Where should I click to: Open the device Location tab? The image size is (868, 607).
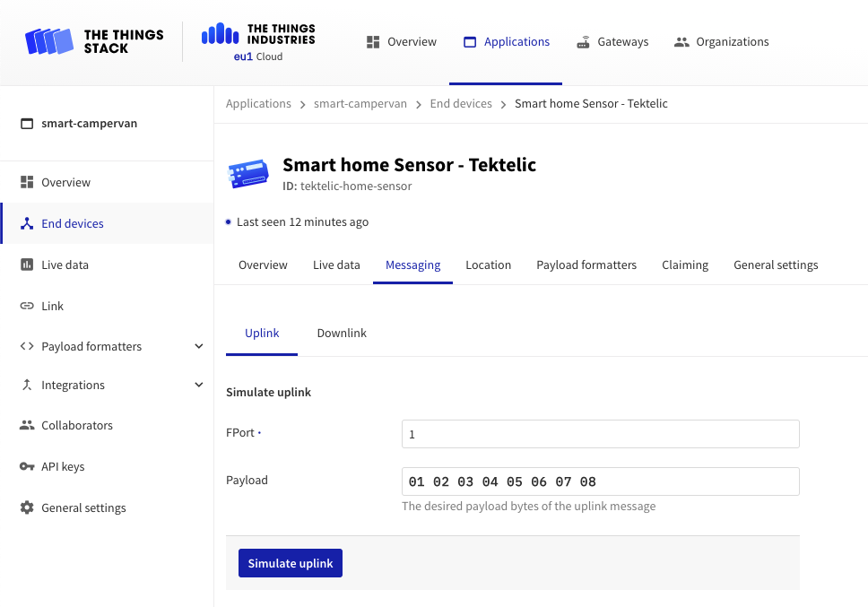[488, 264]
